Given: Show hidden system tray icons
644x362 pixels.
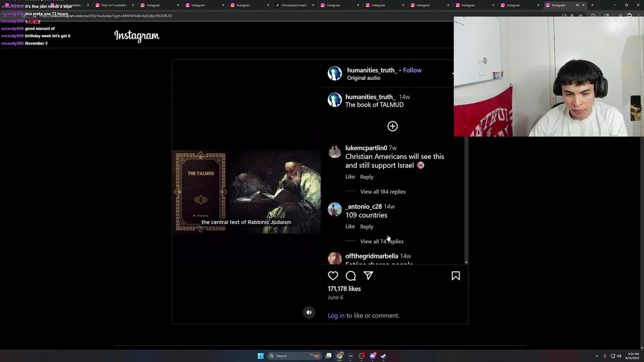Looking at the screenshot, I should click(x=597, y=356).
